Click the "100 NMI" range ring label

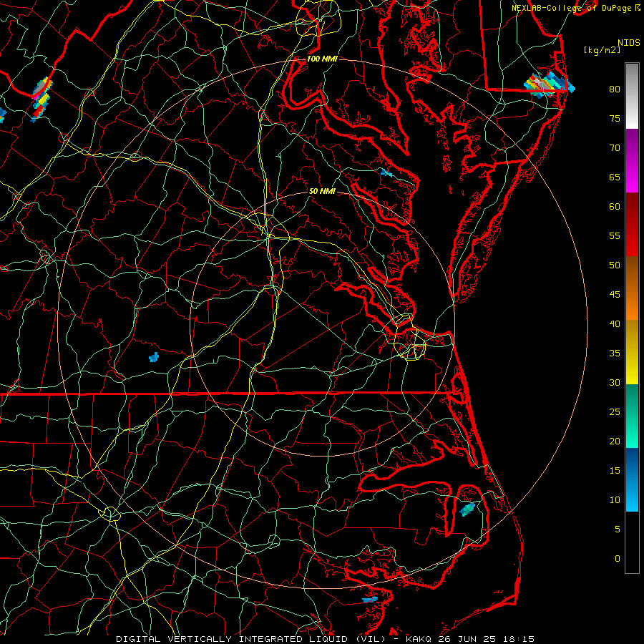point(322,59)
